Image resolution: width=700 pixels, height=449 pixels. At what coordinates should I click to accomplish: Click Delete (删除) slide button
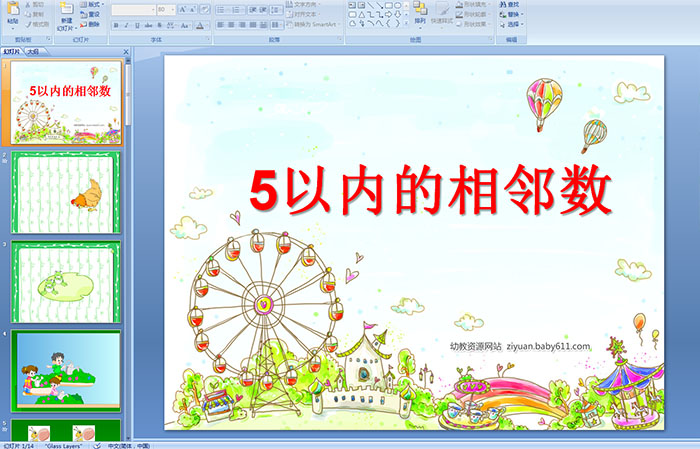coord(90,24)
